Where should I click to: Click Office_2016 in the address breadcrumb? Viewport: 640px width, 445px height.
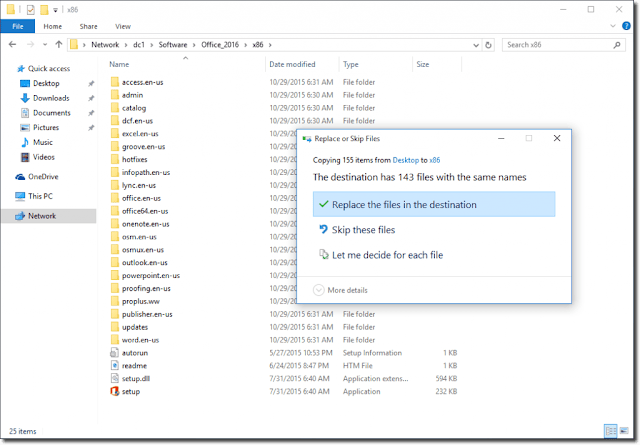coord(220,45)
